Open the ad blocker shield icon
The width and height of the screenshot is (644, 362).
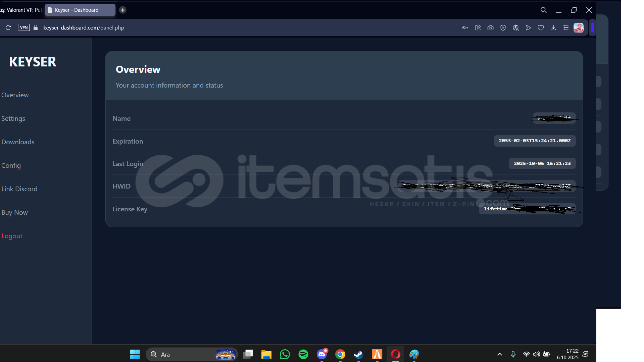coord(503,28)
